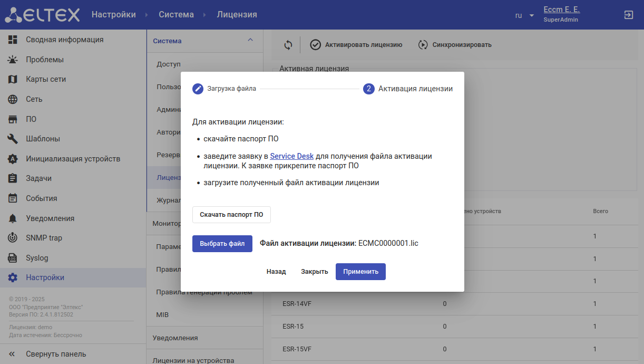Screen dimensions: 644x364
Task: Open Шаблоны wrench icon in sidebar
Action: pos(13,139)
